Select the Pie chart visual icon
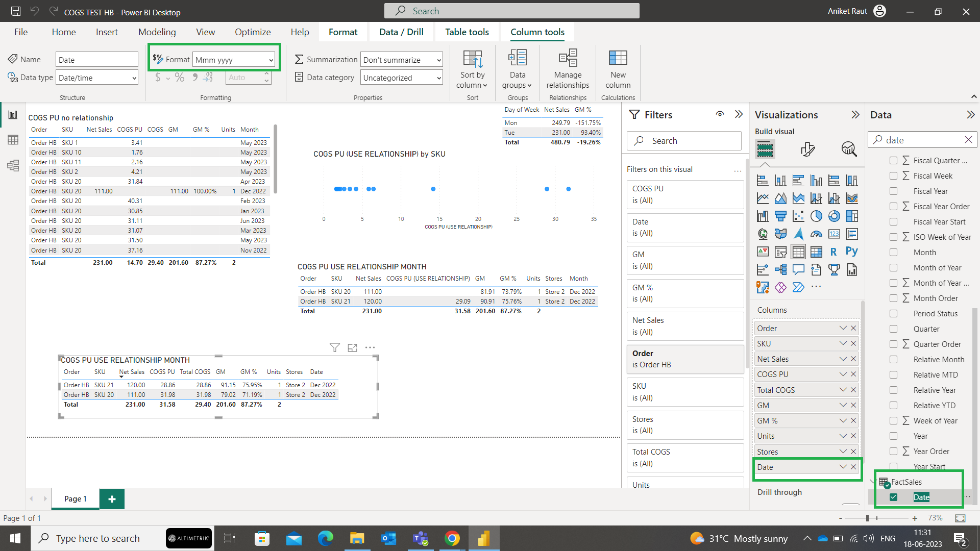The image size is (980, 551). pyautogui.click(x=816, y=216)
